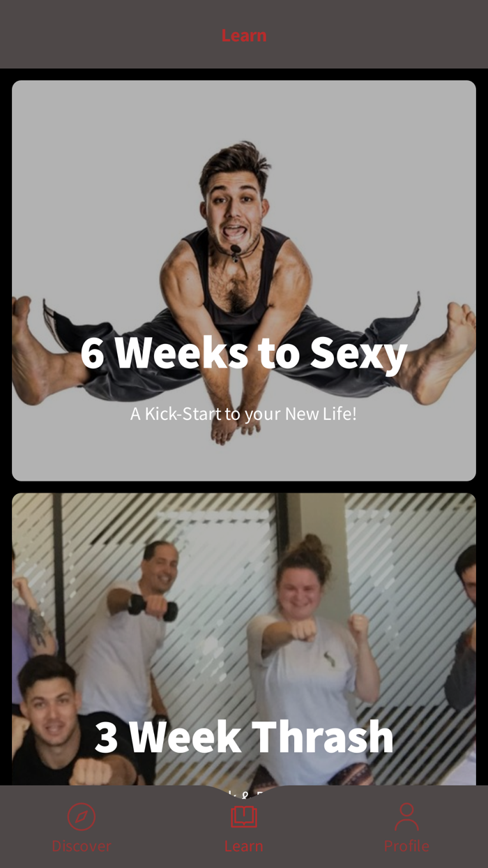Click the man in black shirt in Thrash photo
The width and height of the screenshot is (488, 868).
click(63, 726)
